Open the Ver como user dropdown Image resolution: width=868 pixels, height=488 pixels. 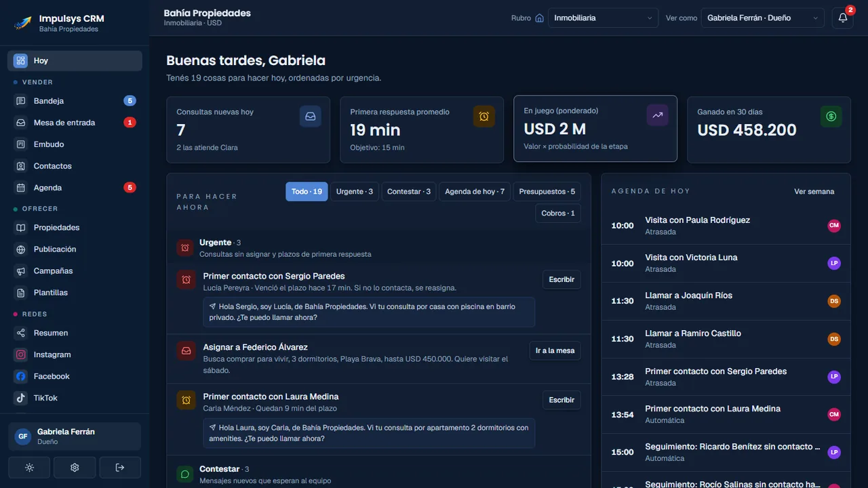coord(763,18)
